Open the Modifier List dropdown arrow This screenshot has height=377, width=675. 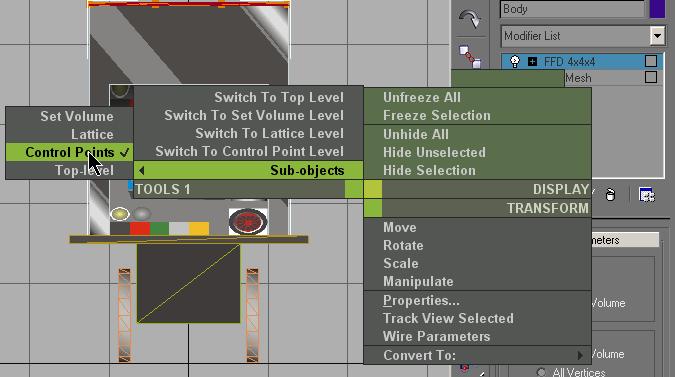(657, 36)
